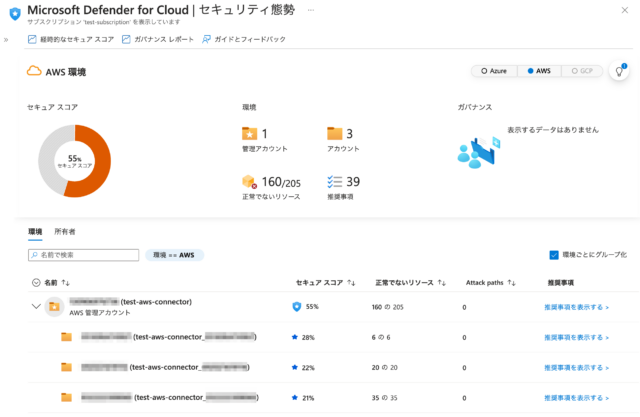This screenshot has height=417, width=640.
Task: Click the 20 の 20 resources value
Action: (x=384, y=367)
